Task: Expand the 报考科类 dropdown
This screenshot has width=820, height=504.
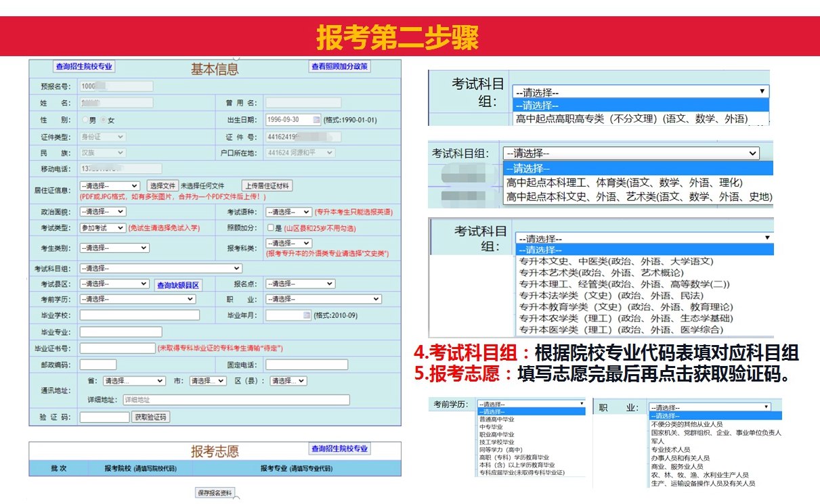Action: point(288,243)
